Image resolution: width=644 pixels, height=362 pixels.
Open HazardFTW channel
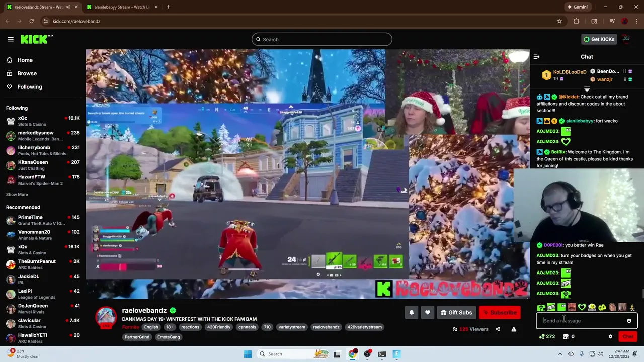43,180
